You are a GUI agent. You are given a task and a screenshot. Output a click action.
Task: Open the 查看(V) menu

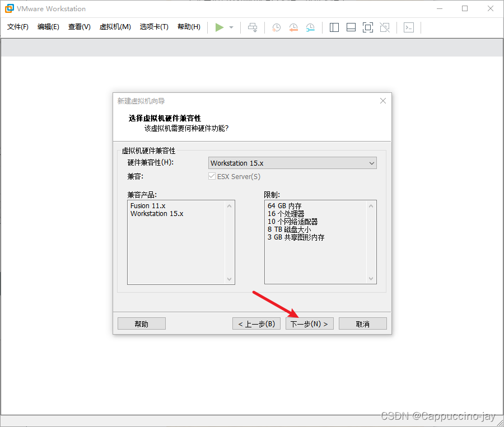point(80,27)
